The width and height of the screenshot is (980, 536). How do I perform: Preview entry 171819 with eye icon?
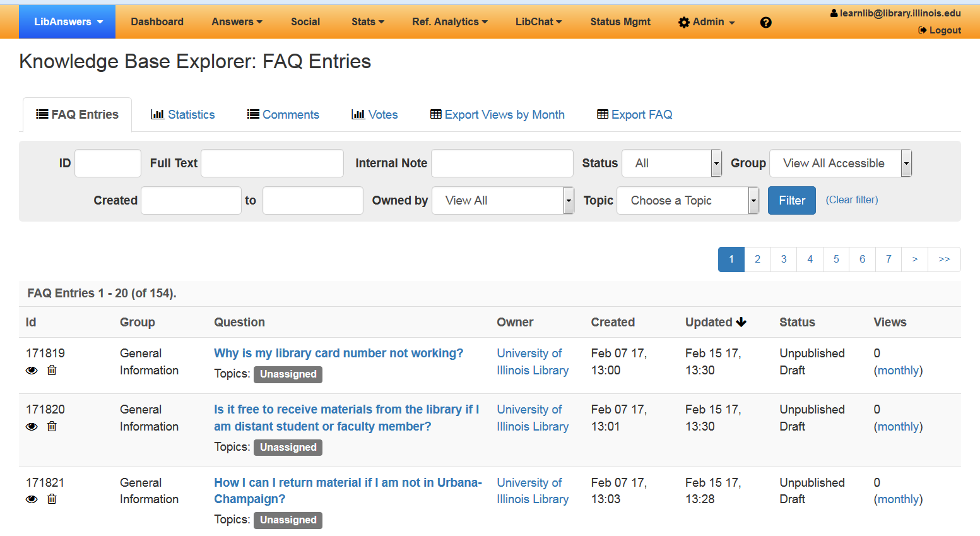click(32, 371)
